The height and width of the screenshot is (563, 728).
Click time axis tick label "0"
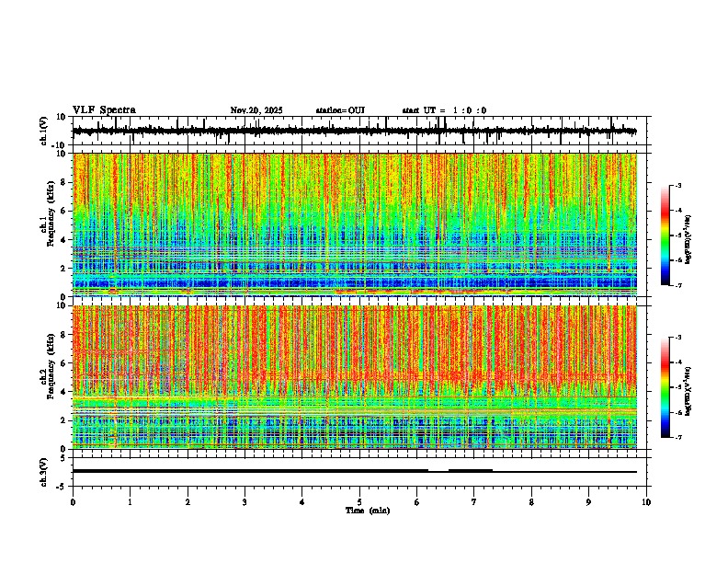click(73, 502)
